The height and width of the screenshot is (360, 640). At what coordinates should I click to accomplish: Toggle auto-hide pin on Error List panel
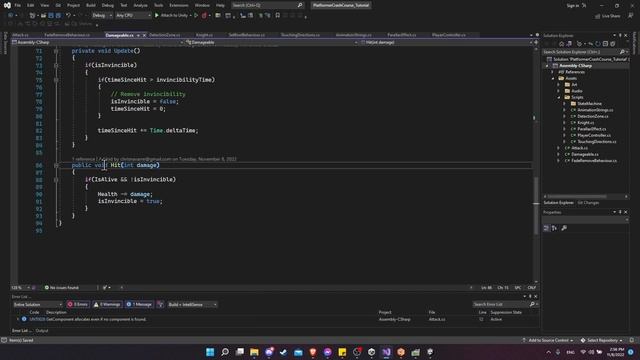pos(530,297)
